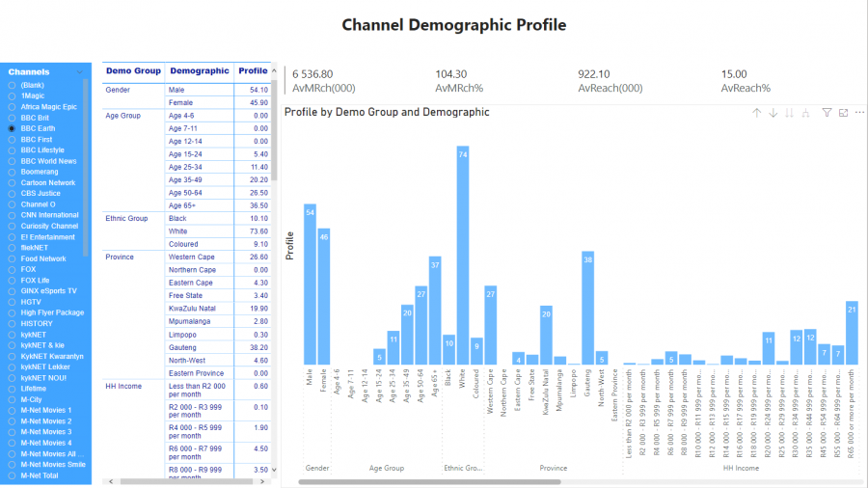The image size is (868, 488).
Task: Select the kykNET & kie radio
Action: tap(12, 345)
